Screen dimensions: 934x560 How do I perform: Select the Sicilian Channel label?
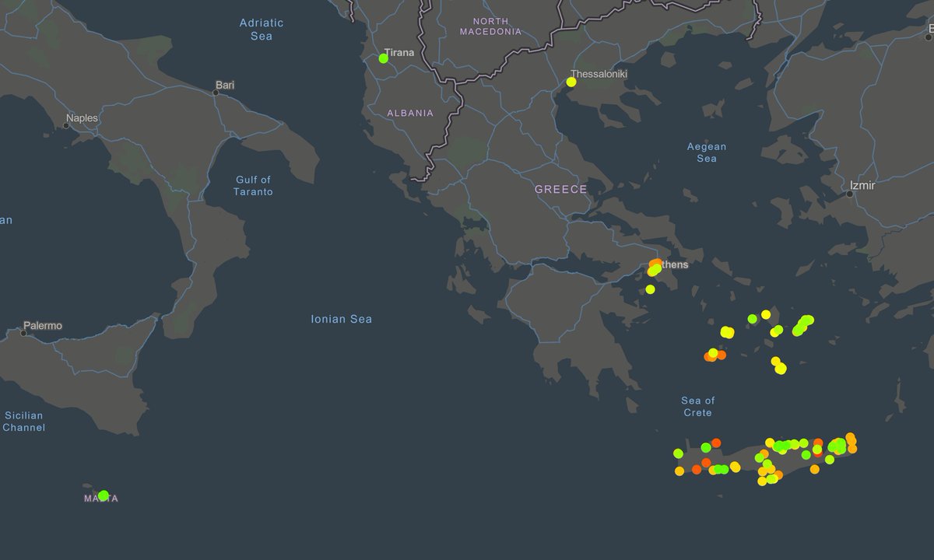23,422
